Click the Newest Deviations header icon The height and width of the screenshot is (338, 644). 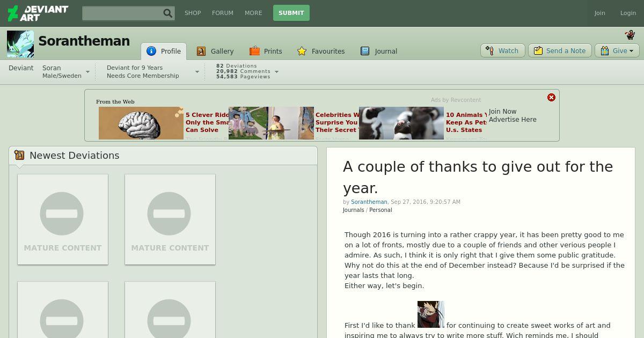pos(20,155)
